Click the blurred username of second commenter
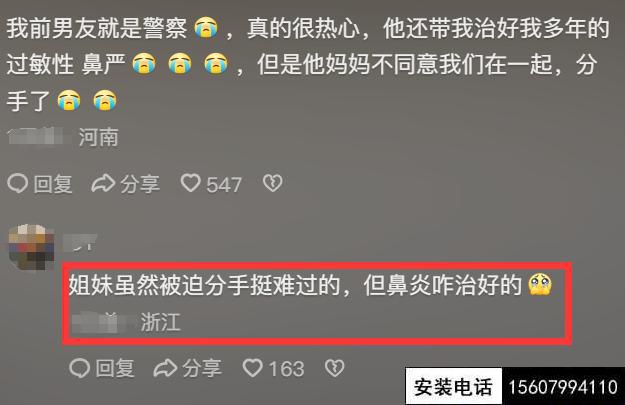Screen dimensions: 625x405 [x=80, y=243]
